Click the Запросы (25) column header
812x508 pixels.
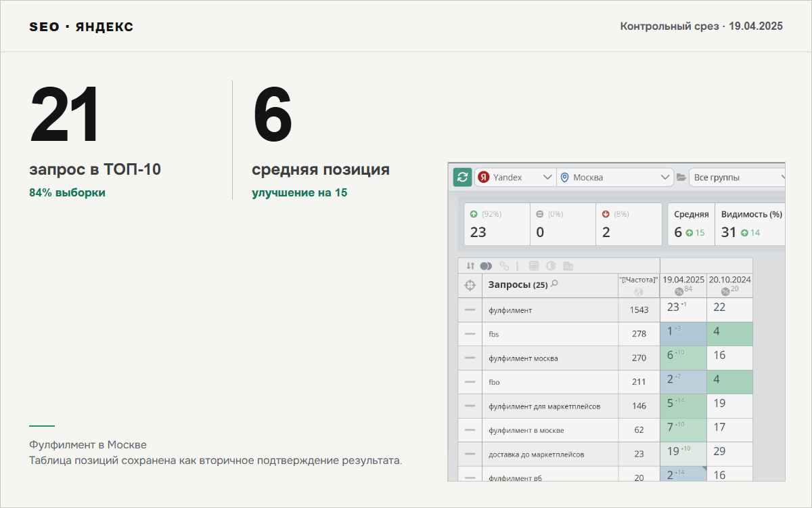click(x=550, y=285)
